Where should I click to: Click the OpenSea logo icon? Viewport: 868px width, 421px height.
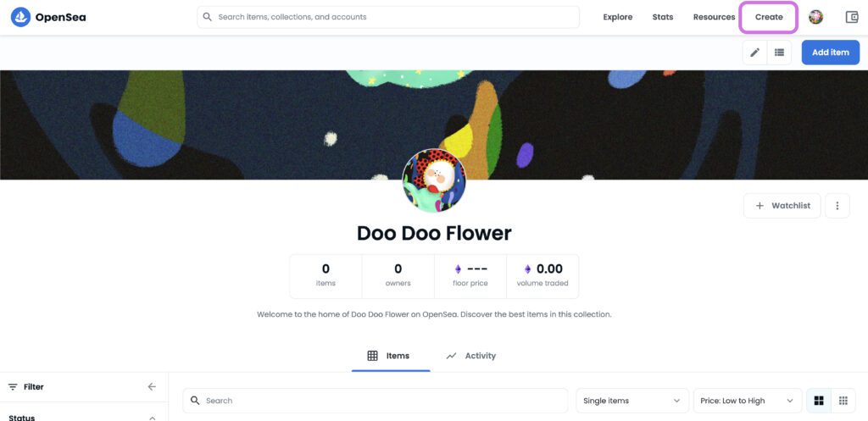[x=20, y=17]
